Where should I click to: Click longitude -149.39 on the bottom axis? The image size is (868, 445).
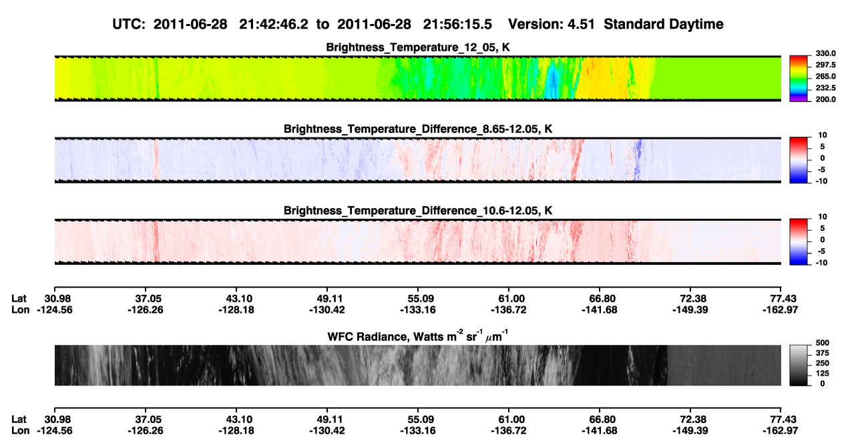tap(690, 430)
